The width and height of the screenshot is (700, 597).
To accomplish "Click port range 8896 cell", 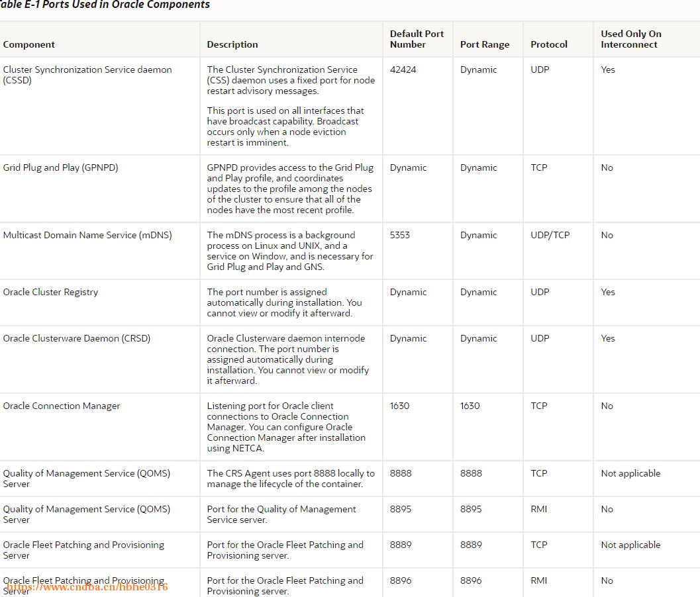I will (471, 580).
